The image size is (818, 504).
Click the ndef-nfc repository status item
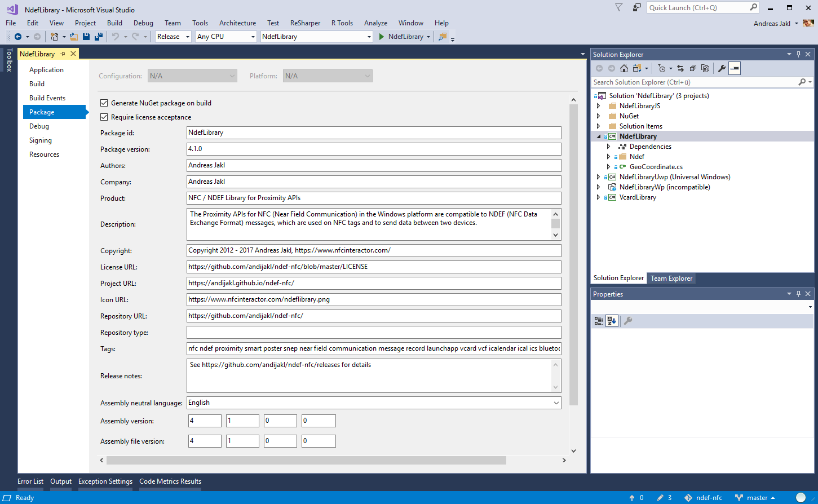pos(704,498)
